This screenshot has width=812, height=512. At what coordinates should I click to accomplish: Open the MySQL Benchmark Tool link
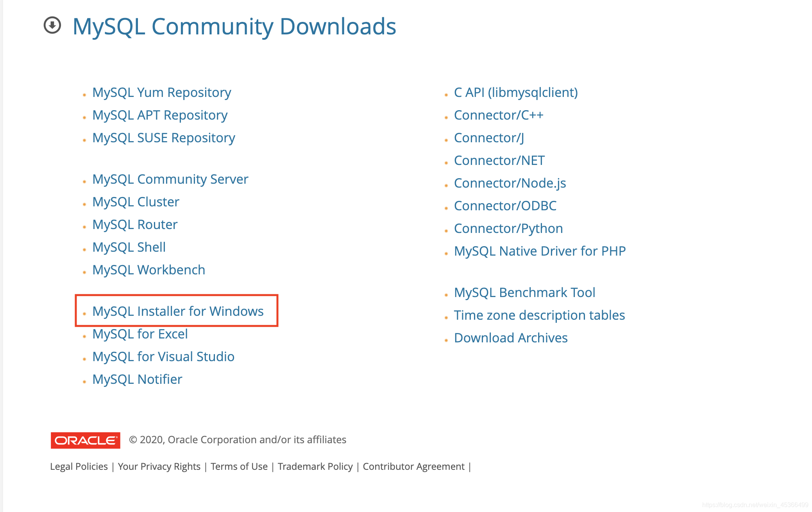click(x=525, y=293)
